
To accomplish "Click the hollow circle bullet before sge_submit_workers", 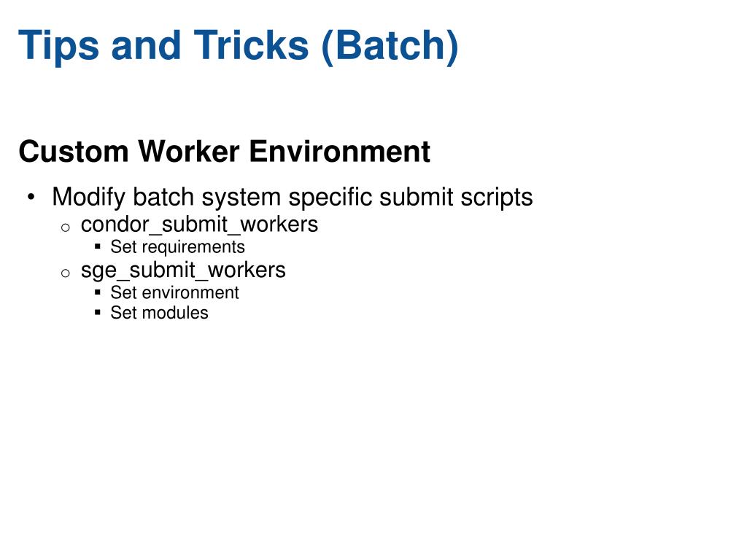I will [66, 273].
